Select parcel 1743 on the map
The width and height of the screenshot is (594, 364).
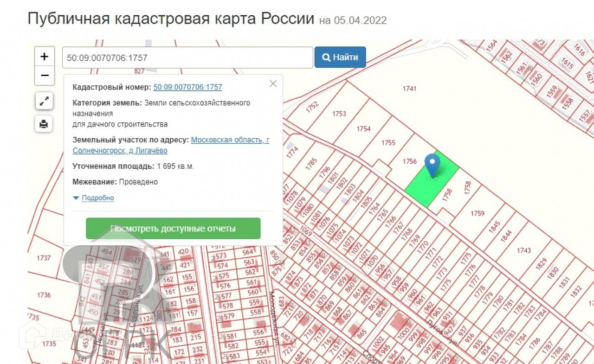pyautogui.click(x=524, y=250)
